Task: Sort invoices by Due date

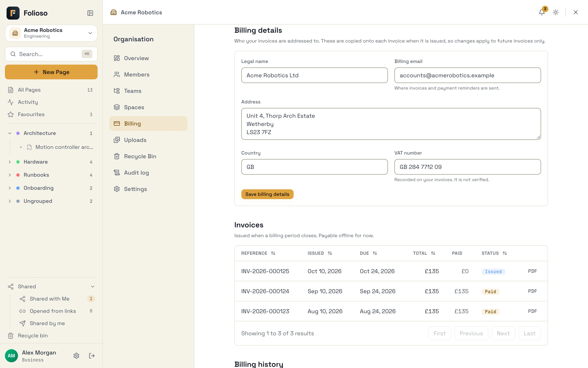Action: pos(368,253)
